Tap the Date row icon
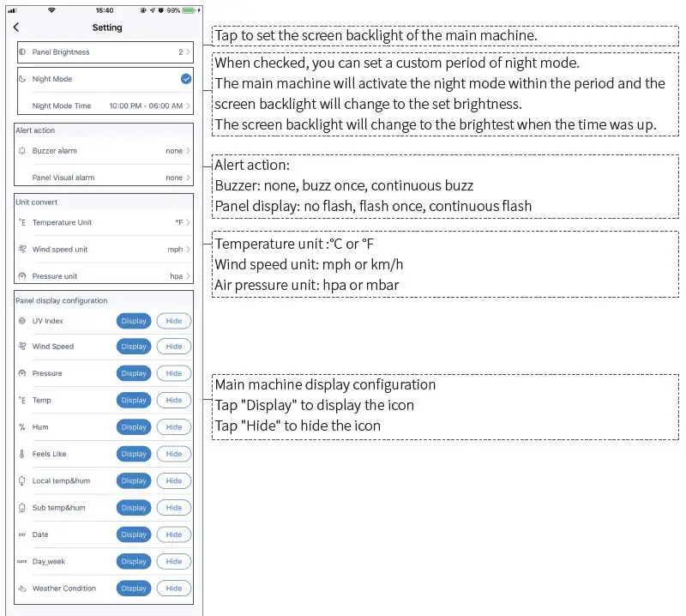This screenshot has width=686, height=616. click(x=22, y=534)
